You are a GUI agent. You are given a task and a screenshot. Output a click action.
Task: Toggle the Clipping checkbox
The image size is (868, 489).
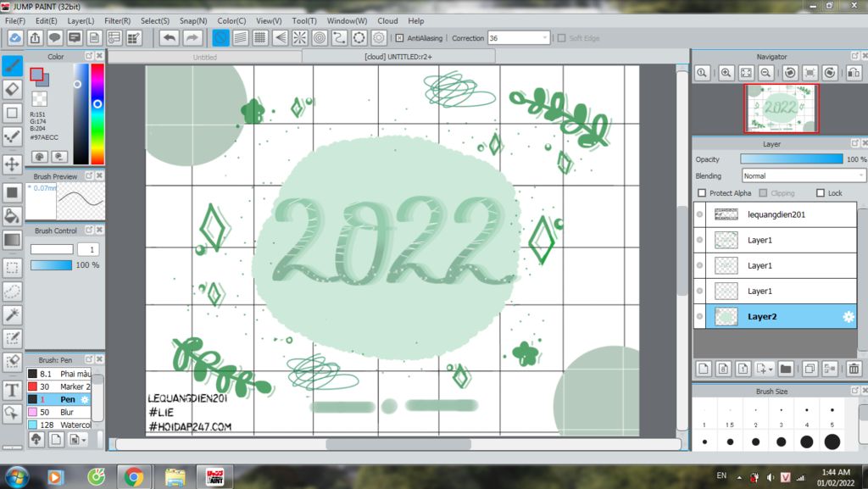[x=763, y=193]
